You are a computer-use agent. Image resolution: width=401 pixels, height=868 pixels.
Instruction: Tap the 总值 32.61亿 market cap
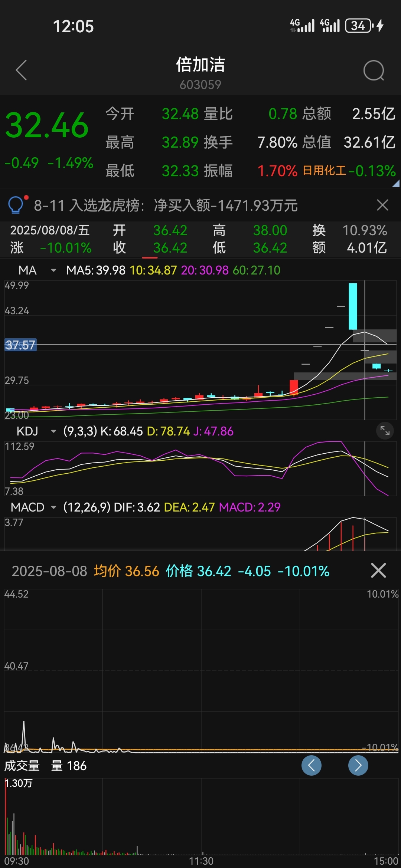click(369, 142)
